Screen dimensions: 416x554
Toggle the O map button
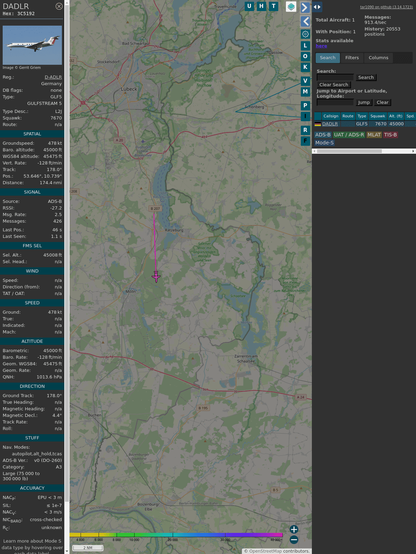point(305,56)
